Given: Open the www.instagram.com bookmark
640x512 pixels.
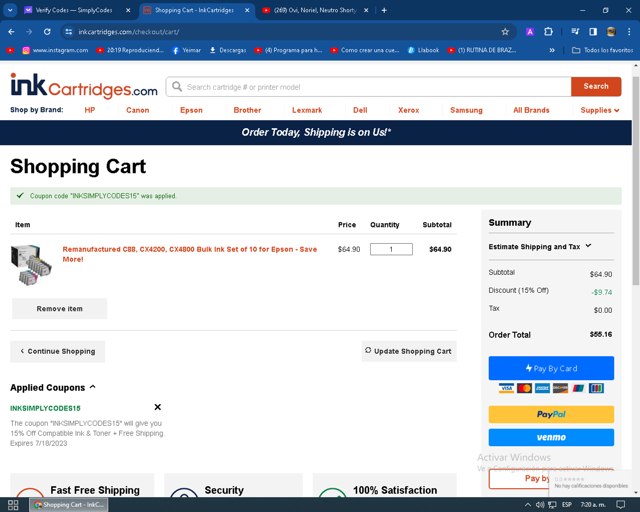Looking at the screenshot, I should [x=55, y=50].
